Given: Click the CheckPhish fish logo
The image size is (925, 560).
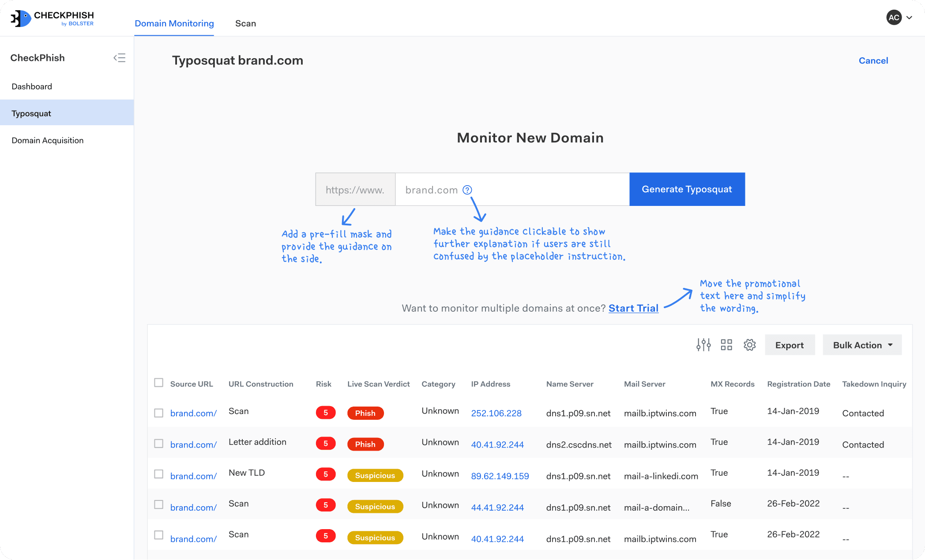Looking at the screenshot, I should 21,19.
